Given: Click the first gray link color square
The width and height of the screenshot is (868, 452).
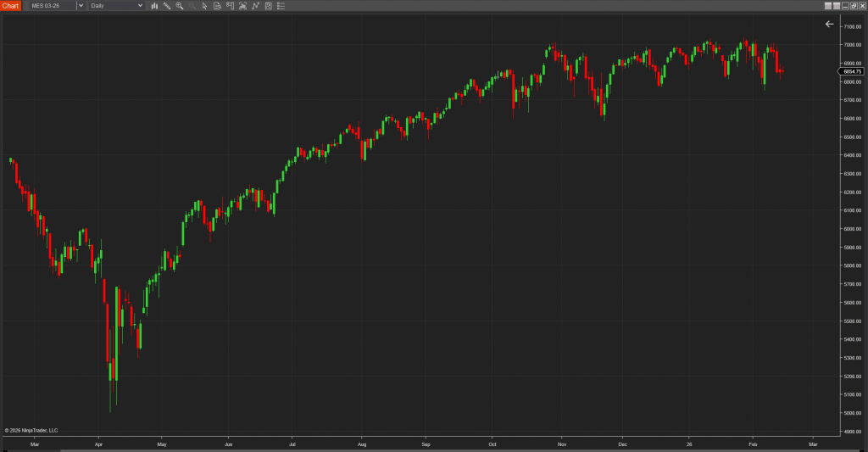Looking at the screenshot, I should coord(826,5).
